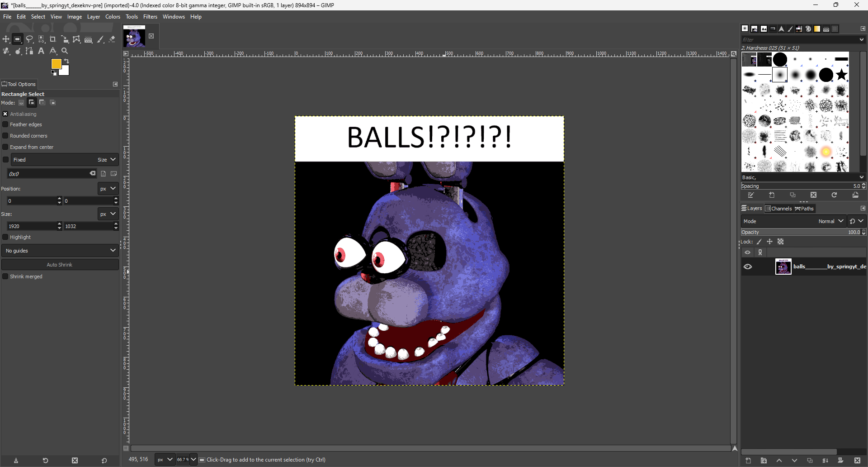Select the Zoom magnifier tool
Image resolution: width=868 pixels, height=467 pixels.
[x=65, y=51]
